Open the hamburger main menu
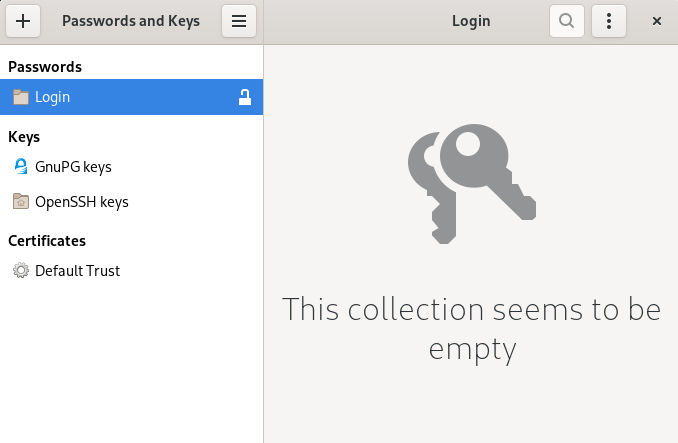The width and height of the screenshot is (678, 443). point(239,21)
